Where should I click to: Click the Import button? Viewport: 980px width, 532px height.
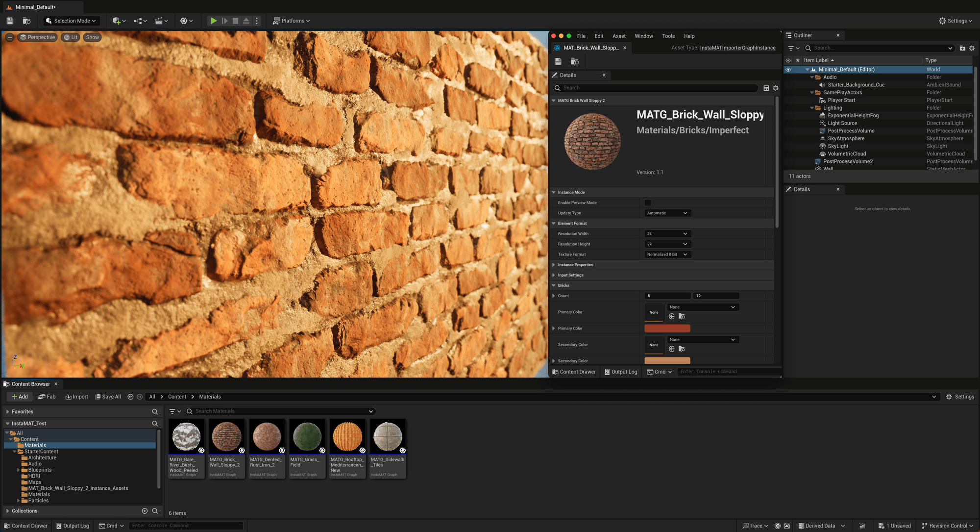pyautogui.click(x=77, y=397)
